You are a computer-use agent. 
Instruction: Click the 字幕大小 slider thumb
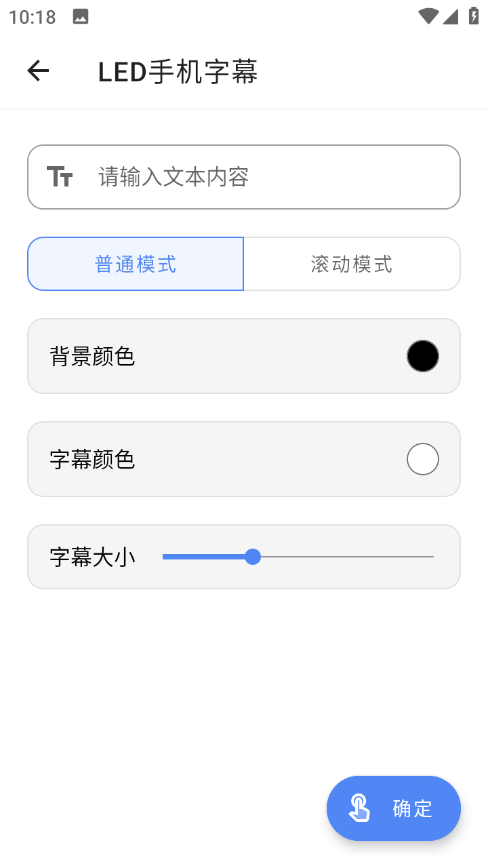(x=253, y=557)
